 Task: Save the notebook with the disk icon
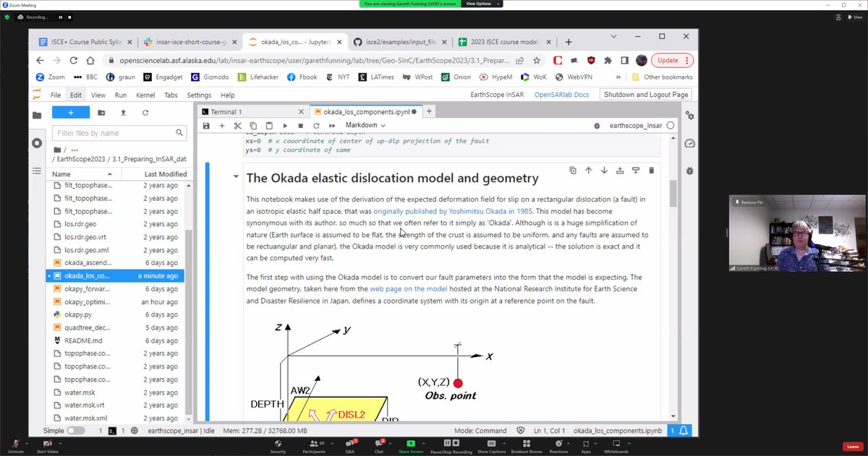tap(206, 126)
